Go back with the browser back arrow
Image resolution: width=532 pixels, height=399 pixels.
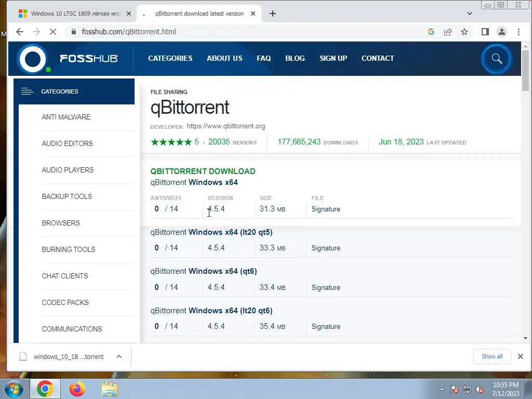tap(20, 32)
